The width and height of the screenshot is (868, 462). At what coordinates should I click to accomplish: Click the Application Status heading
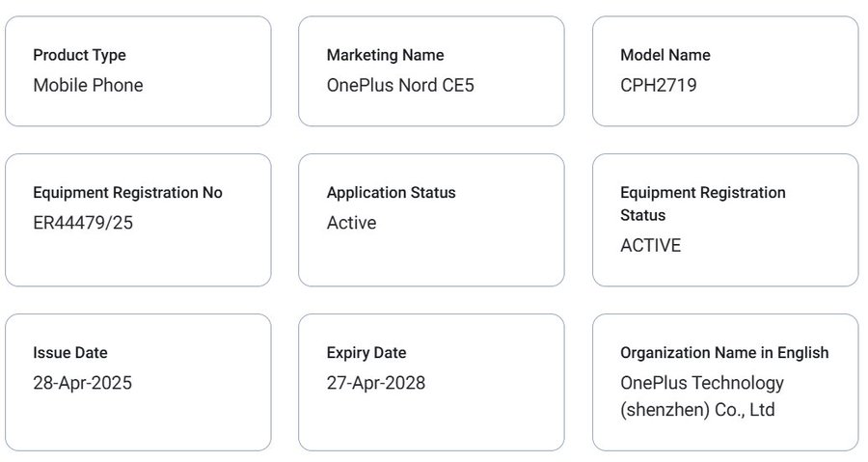[391, 193]
